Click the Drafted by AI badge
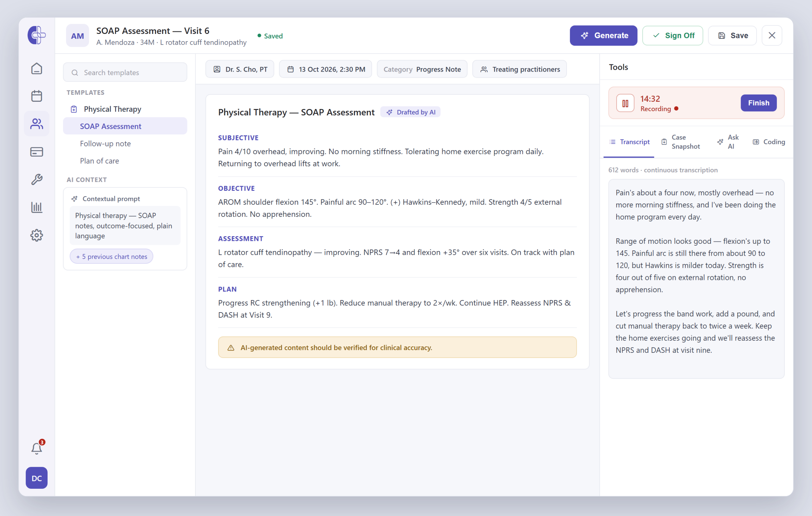This screenshot has height=516, width=812. click(410, 112)
